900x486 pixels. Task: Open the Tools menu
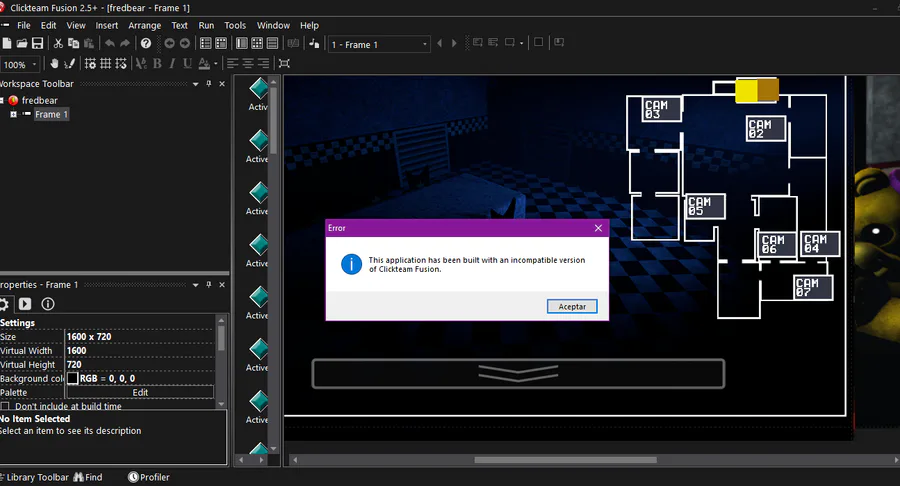point(235,25)
